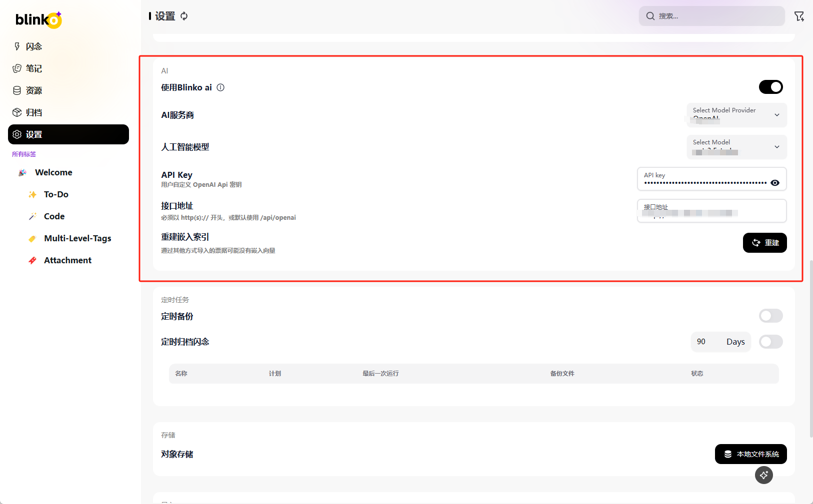This screenshot has width=813, height=504.
Task: Open the To-Do tag
Action: pos(56,194)
